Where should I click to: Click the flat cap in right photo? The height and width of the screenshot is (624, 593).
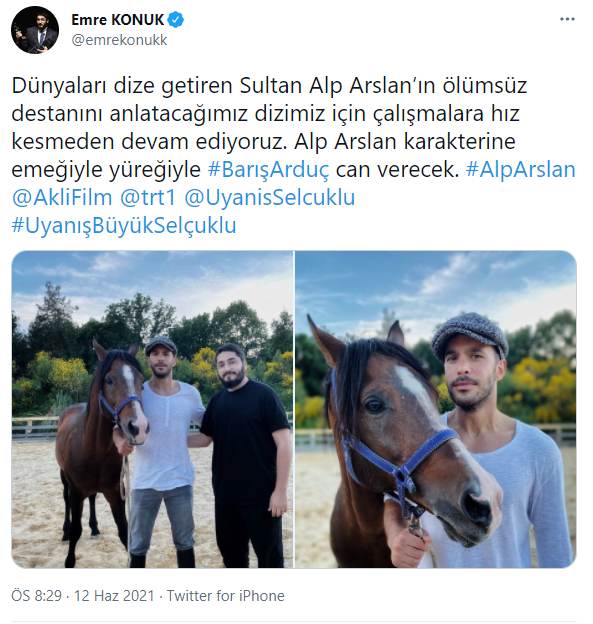[x=470, y=334]
